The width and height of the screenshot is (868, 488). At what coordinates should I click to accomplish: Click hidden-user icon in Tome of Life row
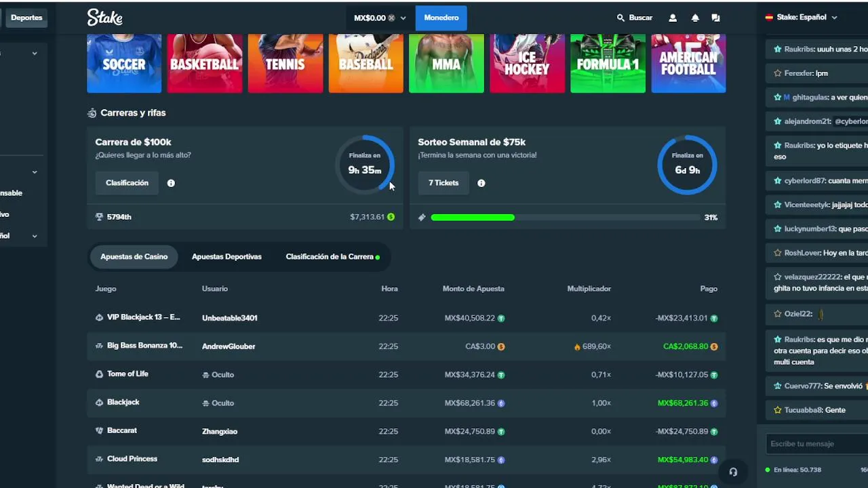pyautogui.click(x=205, y=375)
